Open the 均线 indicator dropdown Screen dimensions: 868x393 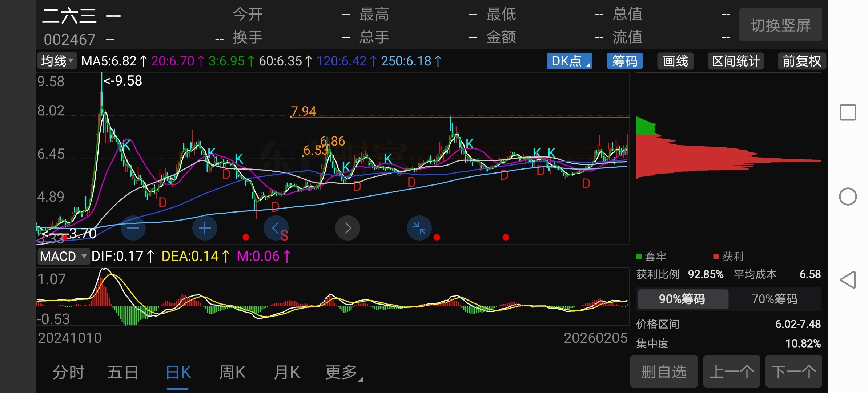(57, 61)
